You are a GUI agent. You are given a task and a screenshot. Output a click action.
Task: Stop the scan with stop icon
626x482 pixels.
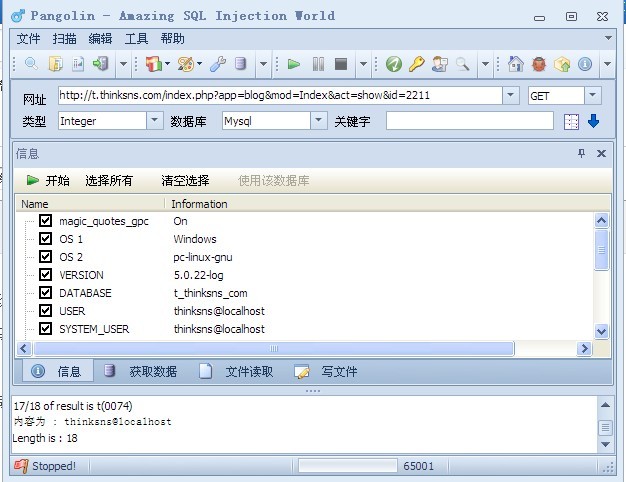click(341, 64)
